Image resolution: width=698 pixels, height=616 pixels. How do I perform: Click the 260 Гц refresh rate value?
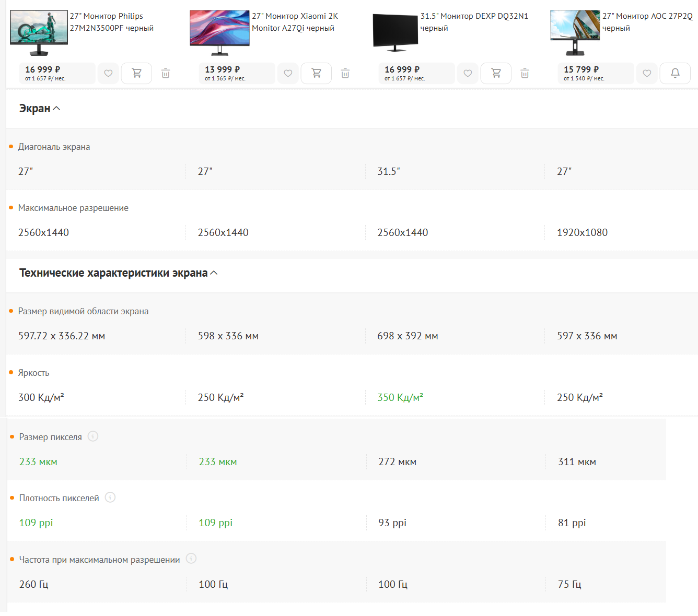click(x=34, y=584)
